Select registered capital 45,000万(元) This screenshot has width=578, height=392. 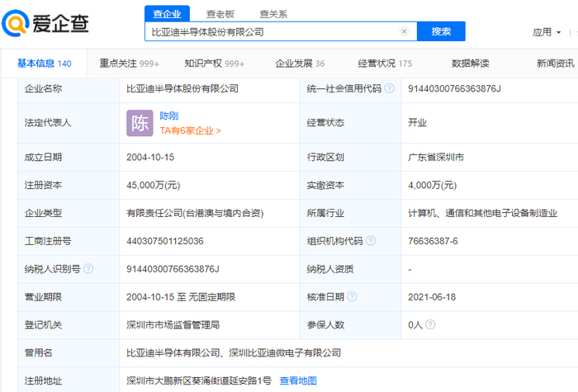tap(153, 185)
